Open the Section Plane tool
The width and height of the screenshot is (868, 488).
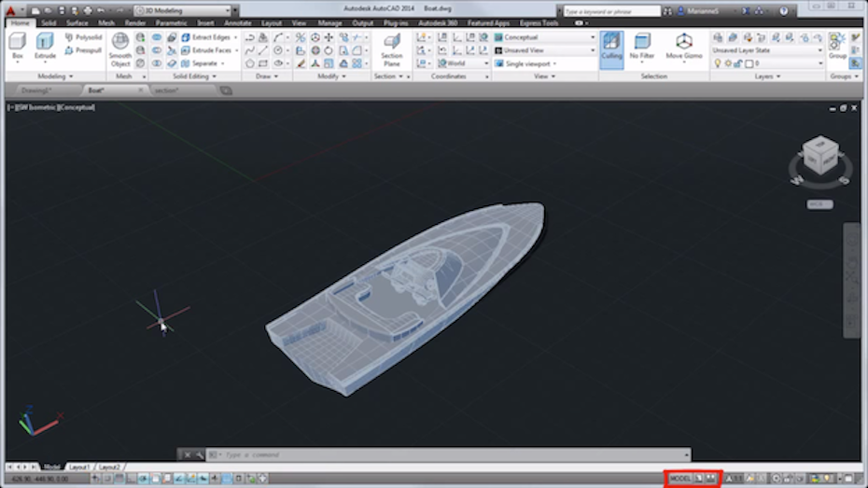pos(392,47)
